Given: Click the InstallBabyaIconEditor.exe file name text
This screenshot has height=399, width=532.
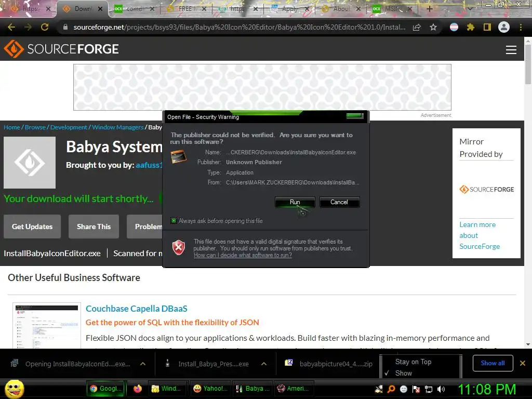Looking at the screenshot, I should 52,254.
